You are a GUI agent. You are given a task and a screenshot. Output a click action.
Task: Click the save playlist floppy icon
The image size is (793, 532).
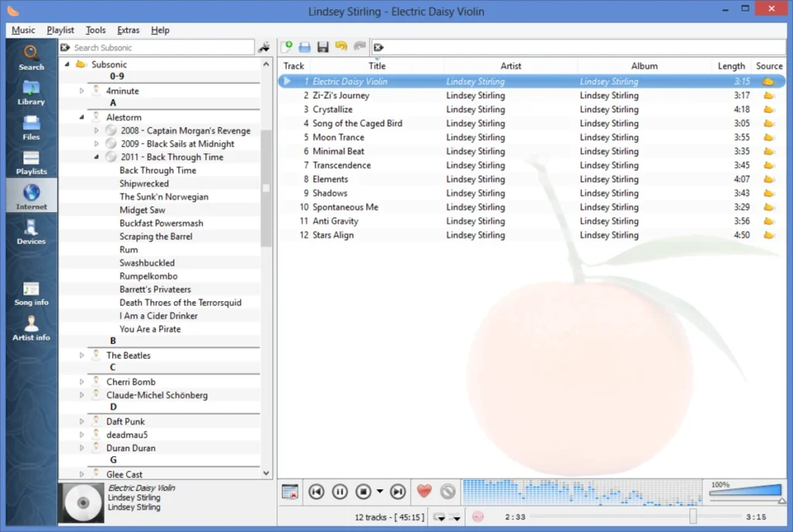[323, 47]
